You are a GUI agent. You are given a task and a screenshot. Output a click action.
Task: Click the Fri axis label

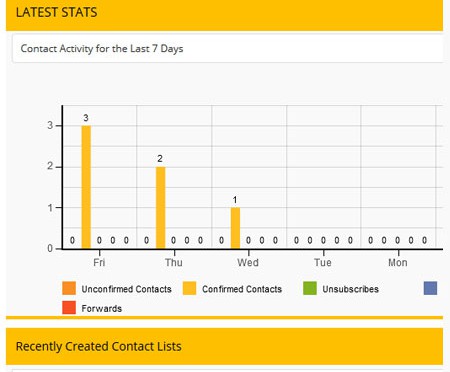coord(99,262)
